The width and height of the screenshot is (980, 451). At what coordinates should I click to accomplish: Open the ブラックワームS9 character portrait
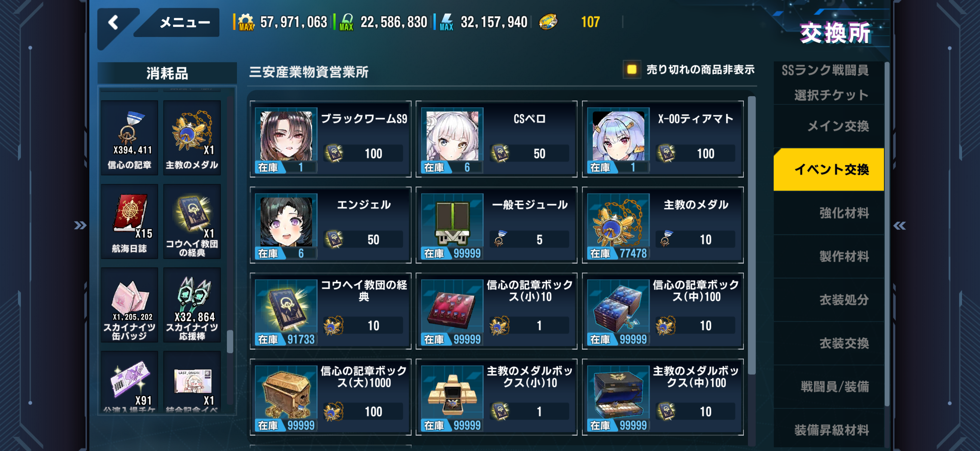[x=286, y=136]
